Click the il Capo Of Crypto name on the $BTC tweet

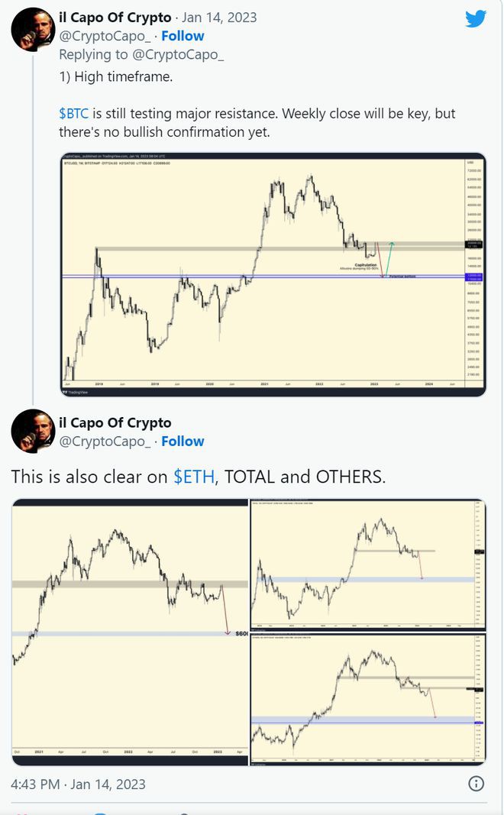coord(115,17)
